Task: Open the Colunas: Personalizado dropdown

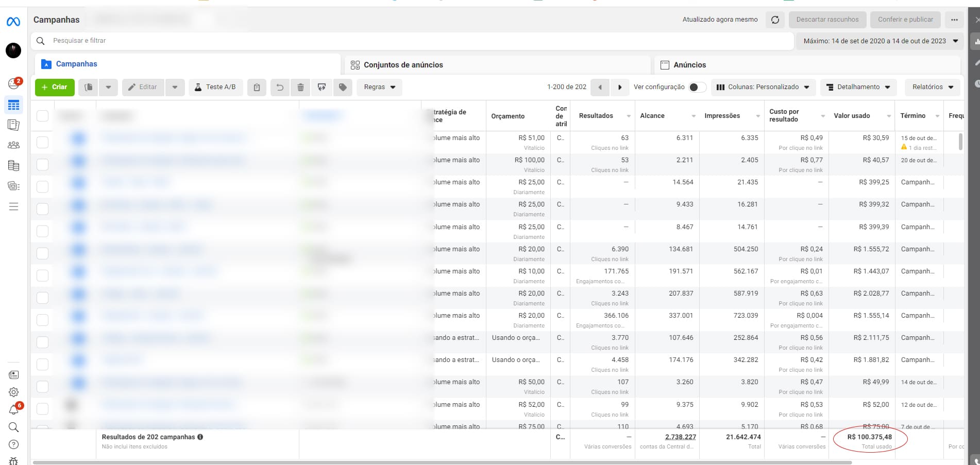Action: click(x=763, y=87)
